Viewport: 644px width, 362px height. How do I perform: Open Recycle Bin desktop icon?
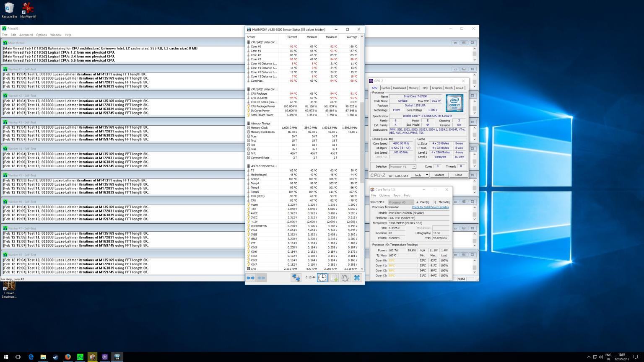point(9,10)
